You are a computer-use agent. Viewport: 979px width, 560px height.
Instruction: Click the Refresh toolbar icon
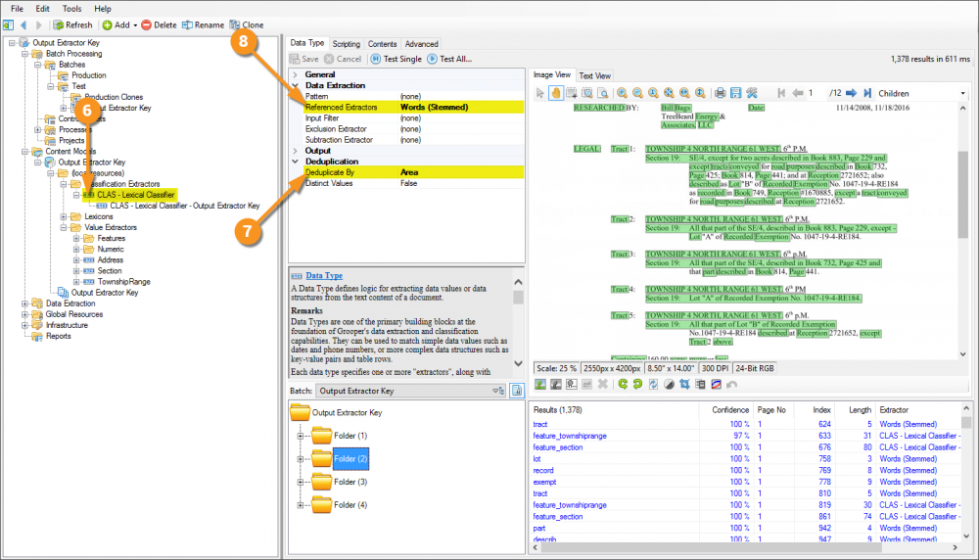pos(57,24)
